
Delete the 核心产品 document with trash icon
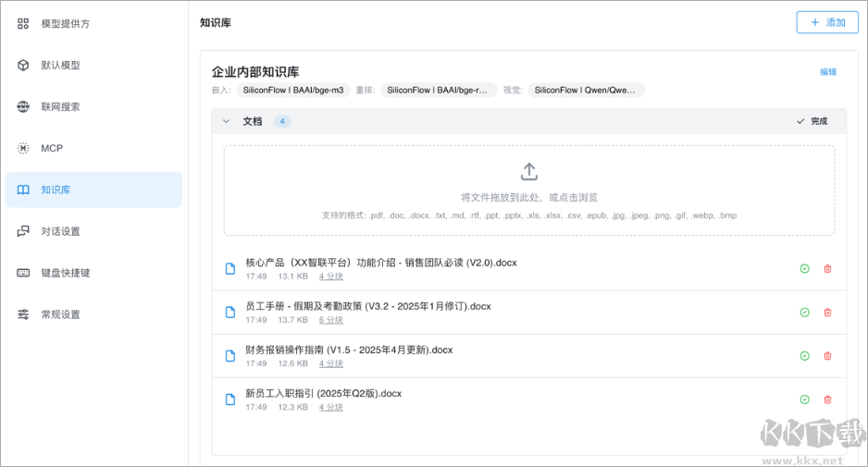827,269
